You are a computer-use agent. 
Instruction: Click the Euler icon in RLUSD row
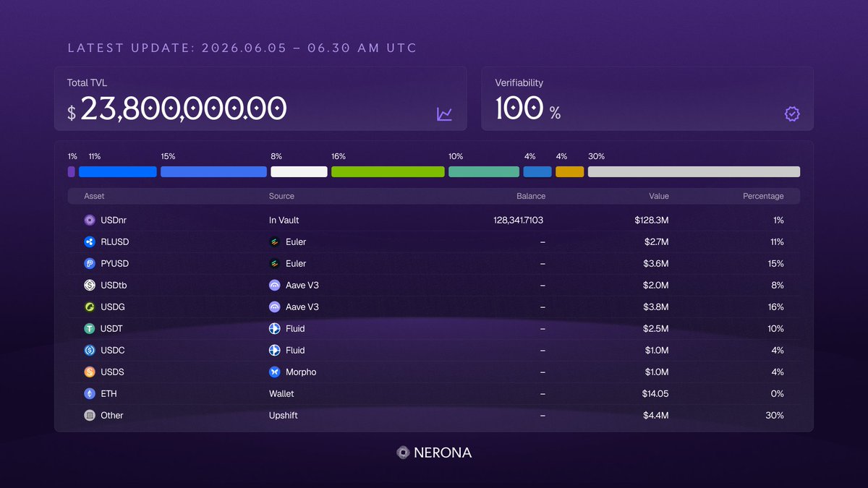pyautogui.click(x=275, y=241)
